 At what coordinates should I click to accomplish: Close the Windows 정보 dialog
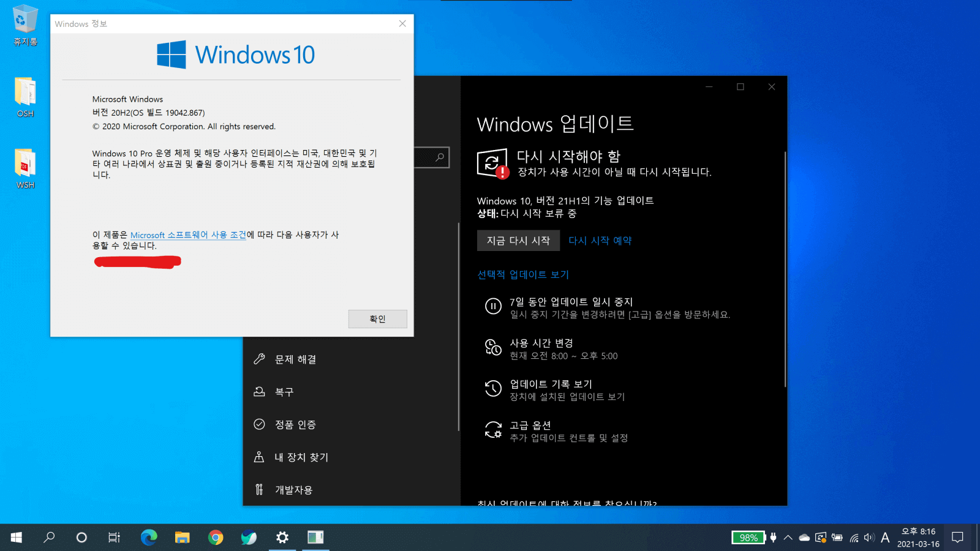[x=402, y=24]
